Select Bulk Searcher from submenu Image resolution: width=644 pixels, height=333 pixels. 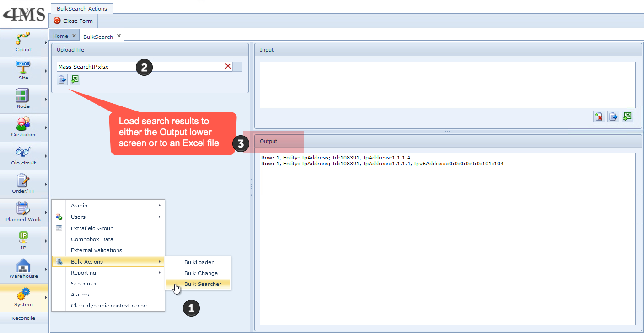click(x=203, y=284)
